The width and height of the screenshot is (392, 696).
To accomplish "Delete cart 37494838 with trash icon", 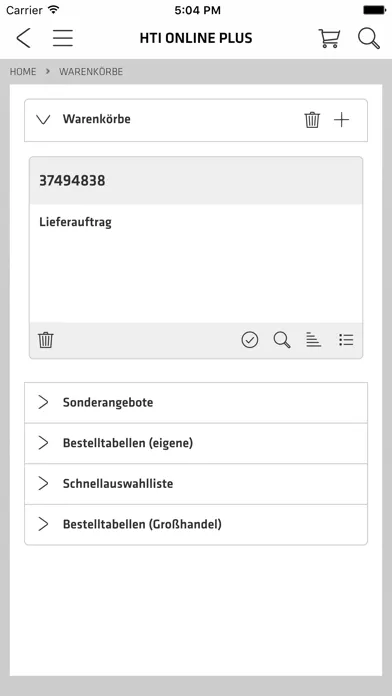I will click(x=46, y=340).
